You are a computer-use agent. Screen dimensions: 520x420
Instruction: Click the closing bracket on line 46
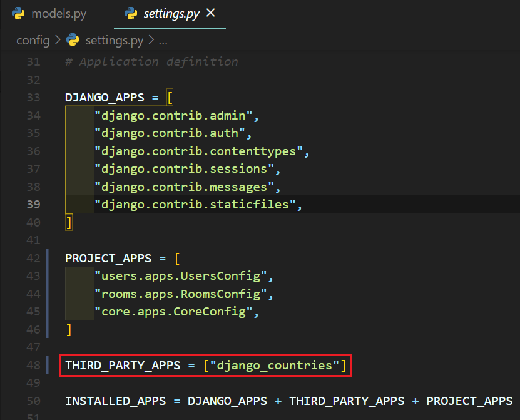(x=69, y=330)
